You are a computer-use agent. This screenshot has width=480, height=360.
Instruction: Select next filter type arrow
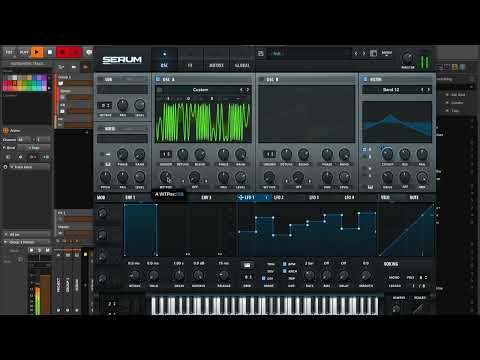(429, 90)
